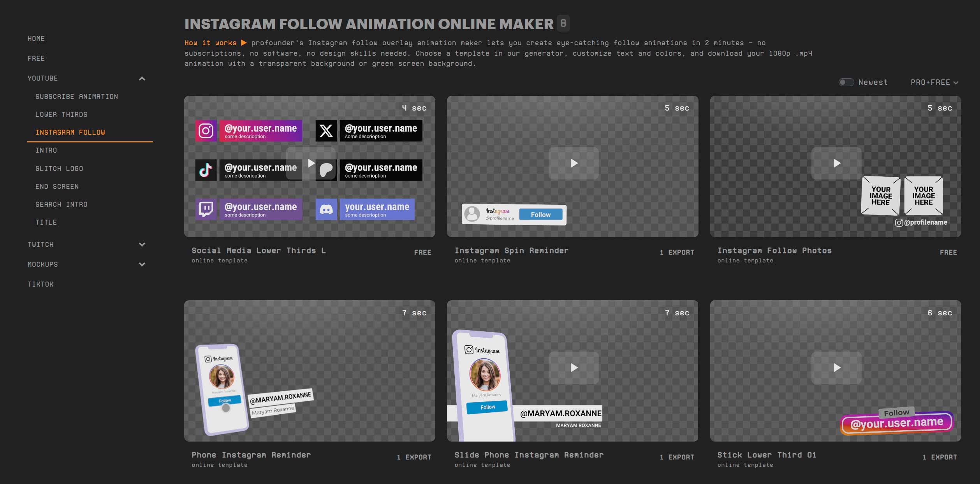This screenshot has width=980, height=484.
Task: Click the Instagram logo icon in lower thirds
Action: [206, 131]
